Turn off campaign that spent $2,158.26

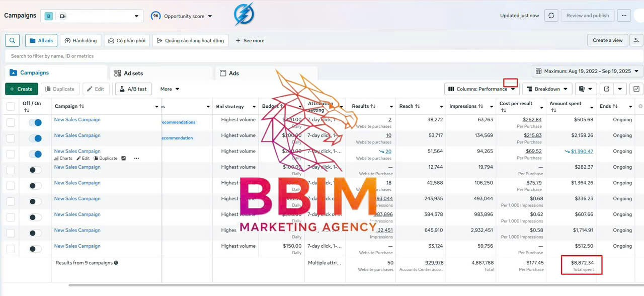coord(35,138)
